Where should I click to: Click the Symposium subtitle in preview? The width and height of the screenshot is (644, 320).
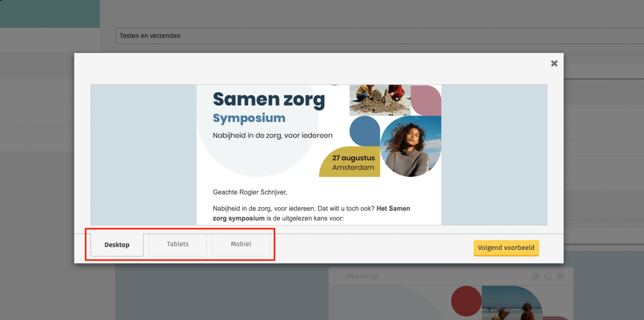pyautogui.click(x=249, y=118)
